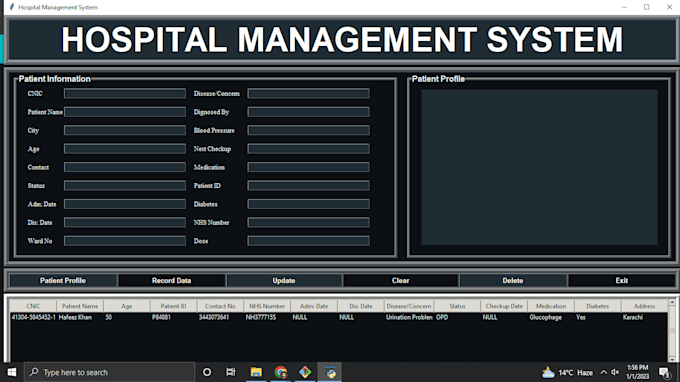Focus the Contact input field
Screen dimensions: 680x382
(x=125, y=167)
